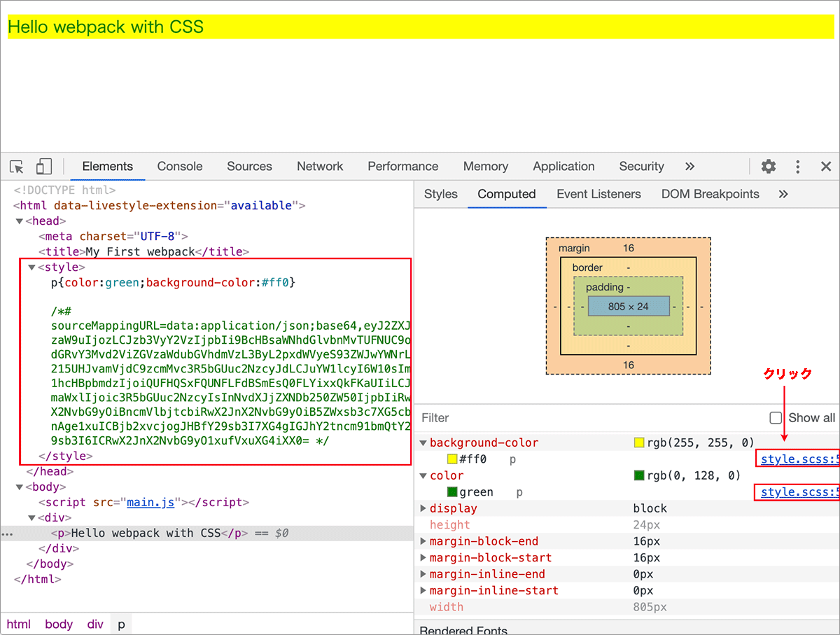840x635 pixels.
Task: Open the Network tab
Action: tap(320, 167)
